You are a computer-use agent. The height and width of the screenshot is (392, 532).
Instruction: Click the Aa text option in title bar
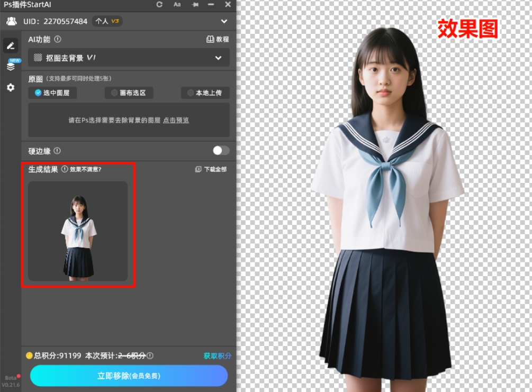coord(177,5)
